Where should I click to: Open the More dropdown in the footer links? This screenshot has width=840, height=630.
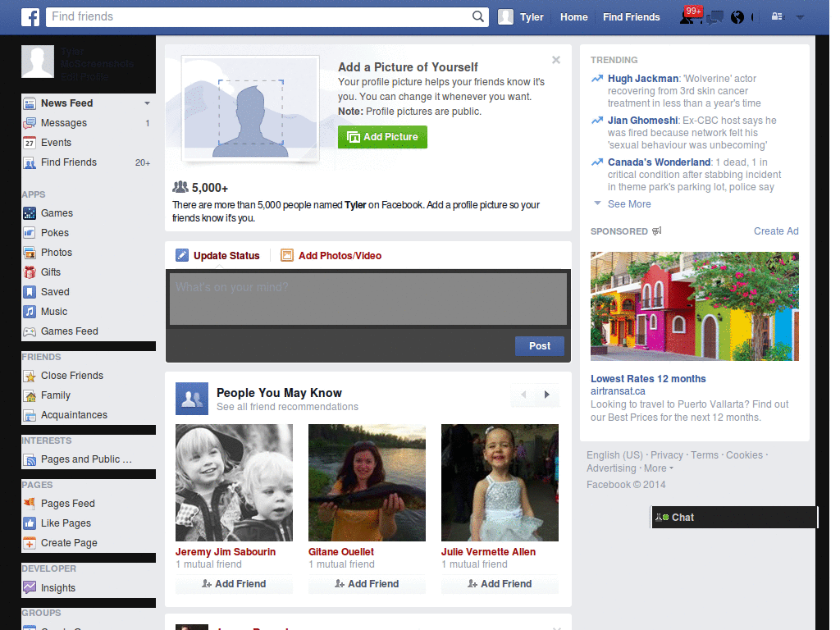(x=655, y=468)
